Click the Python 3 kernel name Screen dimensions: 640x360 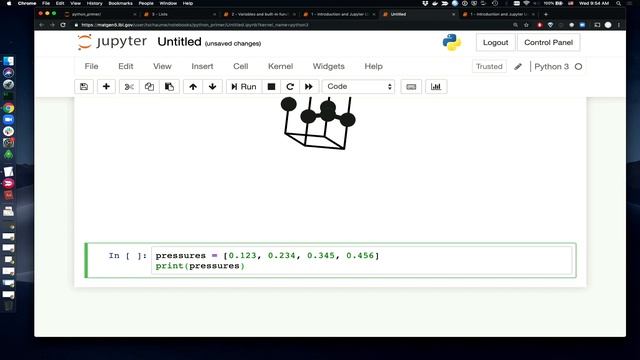551,67
